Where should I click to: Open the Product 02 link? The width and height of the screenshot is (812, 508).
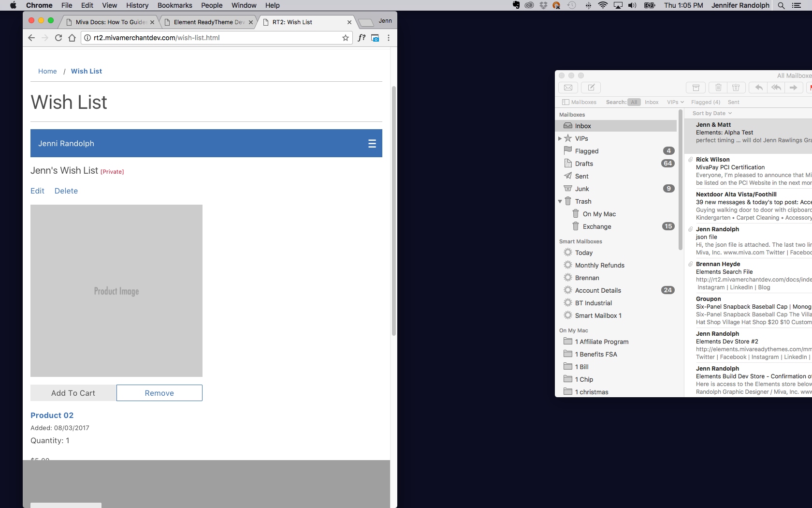52,415
